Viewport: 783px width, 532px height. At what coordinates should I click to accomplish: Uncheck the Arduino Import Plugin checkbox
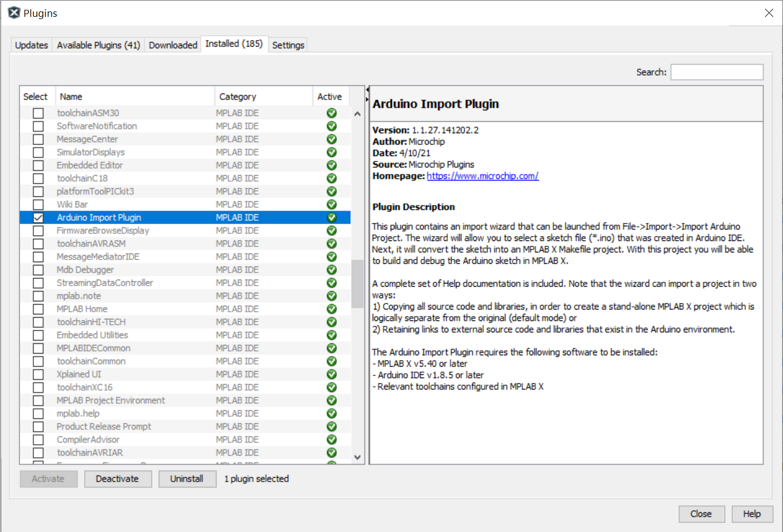click(x=38, y=218)
